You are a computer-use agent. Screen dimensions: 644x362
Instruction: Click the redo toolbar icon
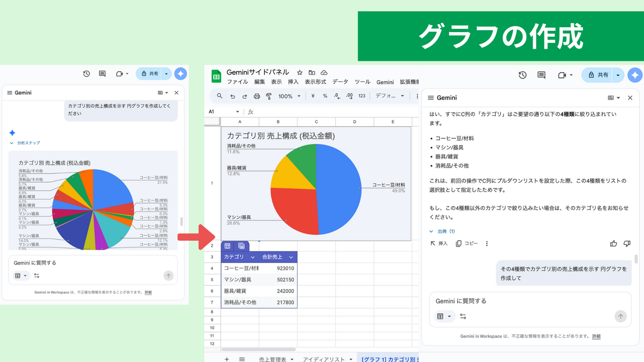click(x=245, y=96)
